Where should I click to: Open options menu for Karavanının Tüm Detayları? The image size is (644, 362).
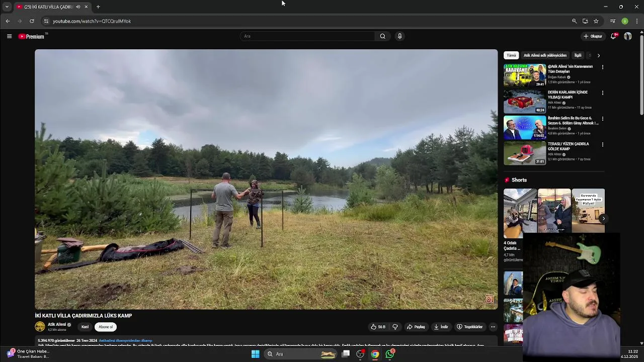pyautogui.click(x=603, y=67)
